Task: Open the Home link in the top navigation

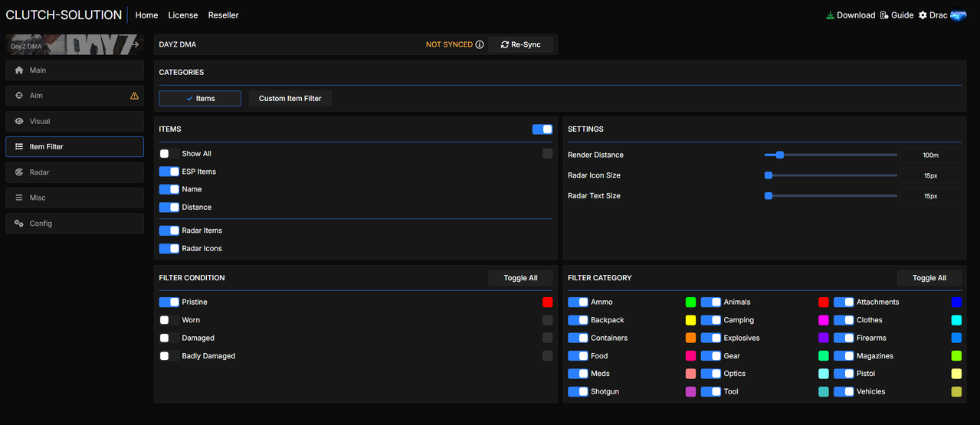Action: click(146, 15)
